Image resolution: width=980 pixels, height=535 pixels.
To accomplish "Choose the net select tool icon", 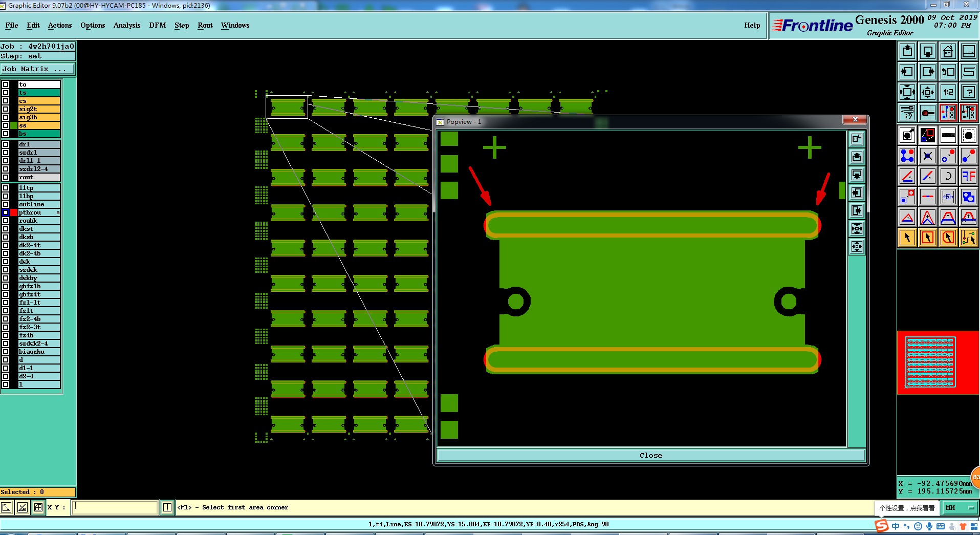I will click(x=969, y=238).
